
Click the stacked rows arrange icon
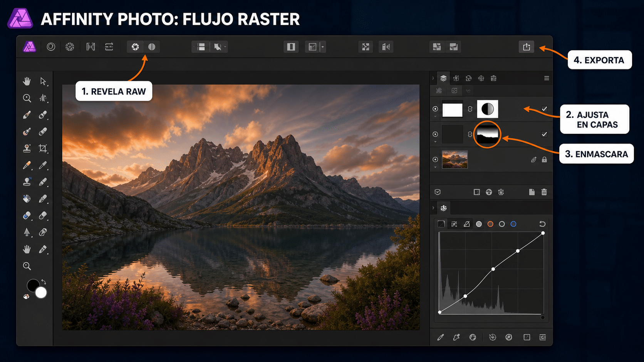(x=201, y=47)
